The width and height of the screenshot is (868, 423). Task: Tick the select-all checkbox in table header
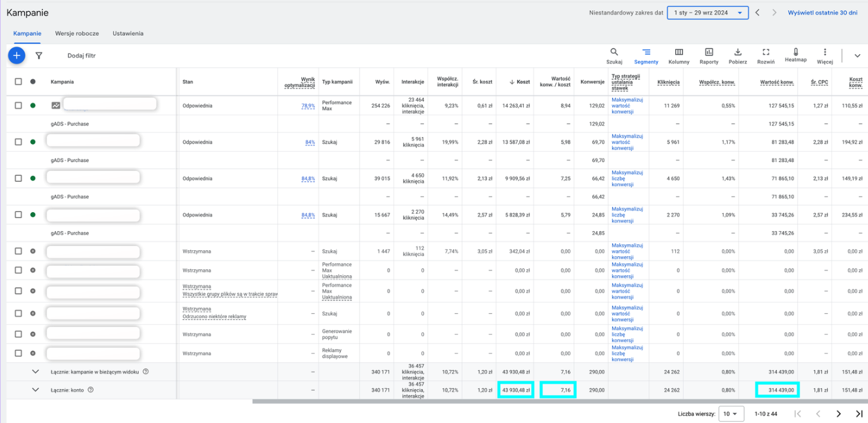click(x=18, y=82)
